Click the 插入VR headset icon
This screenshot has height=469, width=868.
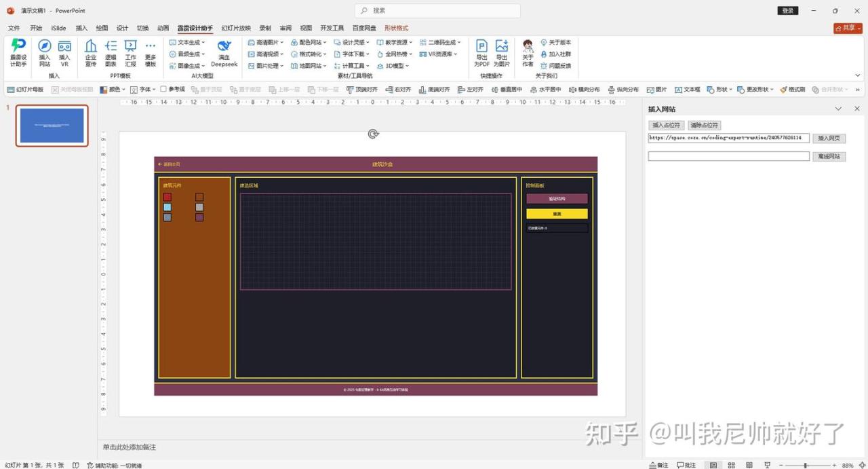click(64, 47)
